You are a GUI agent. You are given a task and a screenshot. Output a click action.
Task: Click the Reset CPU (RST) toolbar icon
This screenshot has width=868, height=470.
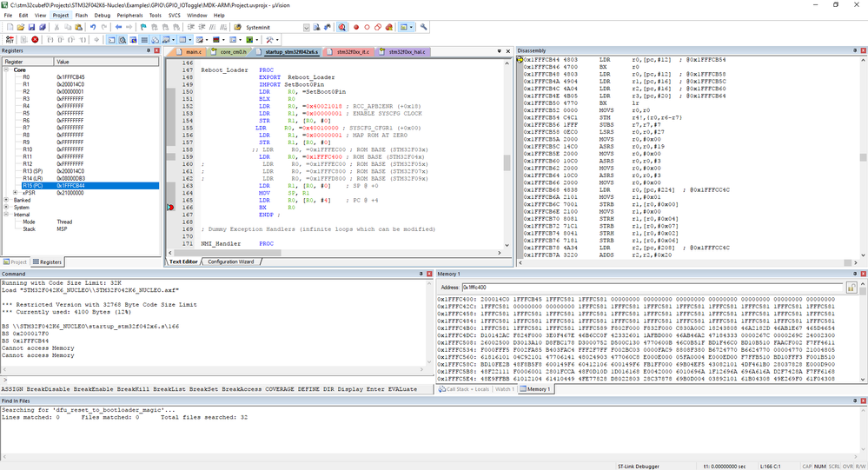[10, 40]
